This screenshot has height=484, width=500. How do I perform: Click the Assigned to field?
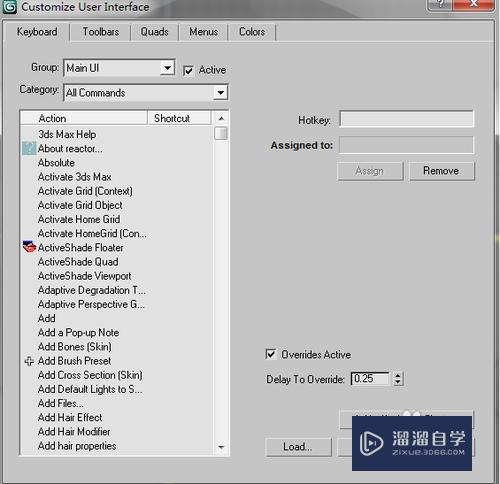(x=406, y=145)
